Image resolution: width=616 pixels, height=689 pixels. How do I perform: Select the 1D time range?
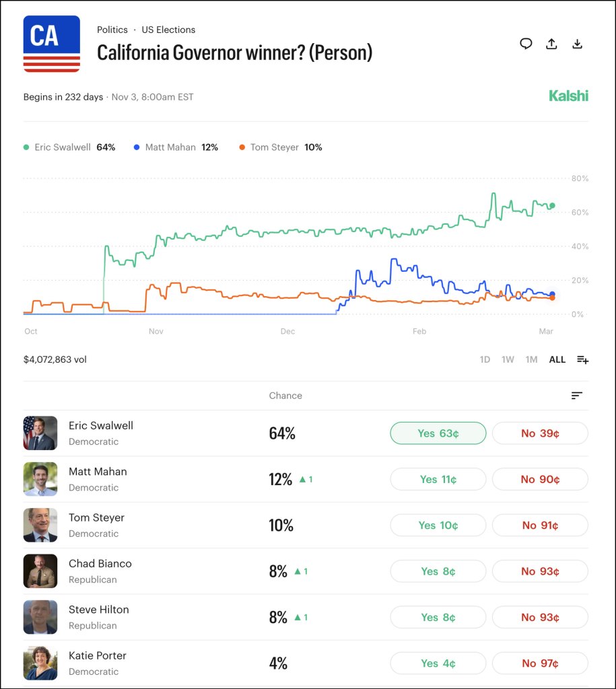(x=485, y=359)
